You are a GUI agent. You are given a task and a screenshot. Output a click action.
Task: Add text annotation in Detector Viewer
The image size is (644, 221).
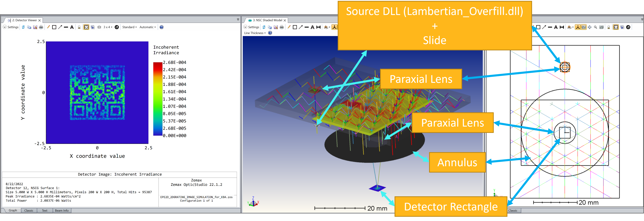pos(72,27)
